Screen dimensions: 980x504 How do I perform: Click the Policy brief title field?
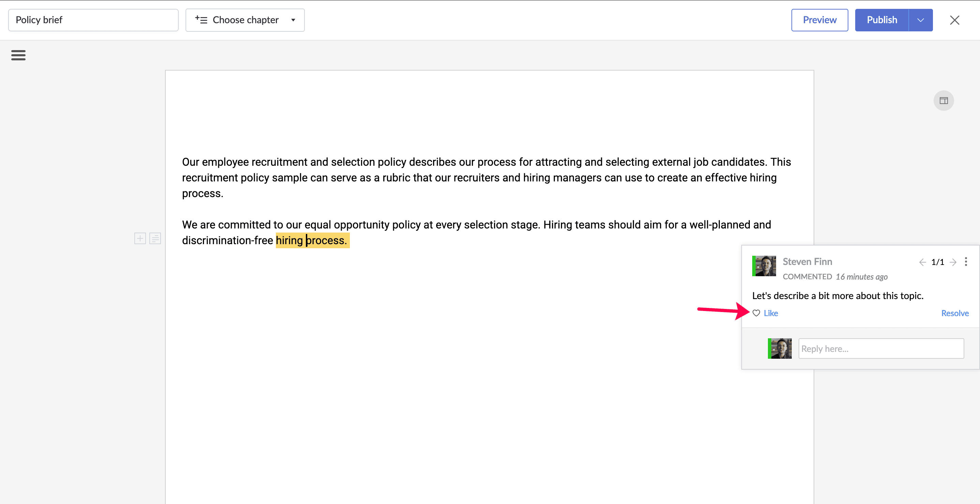click(x=93, y=20)
